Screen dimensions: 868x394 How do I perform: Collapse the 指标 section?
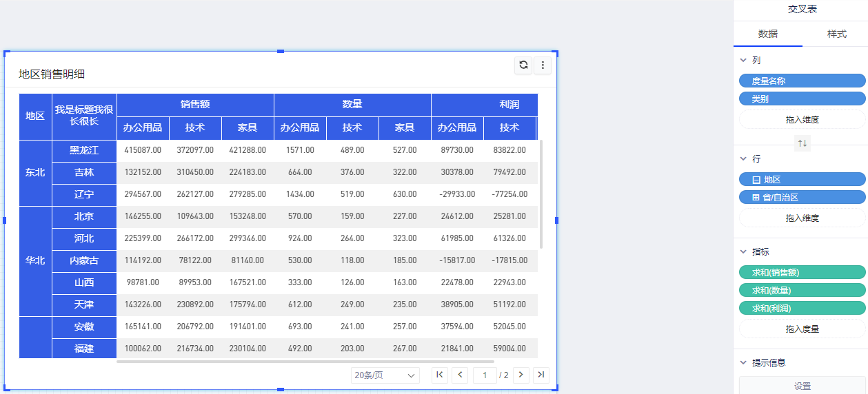coord(743,252)
